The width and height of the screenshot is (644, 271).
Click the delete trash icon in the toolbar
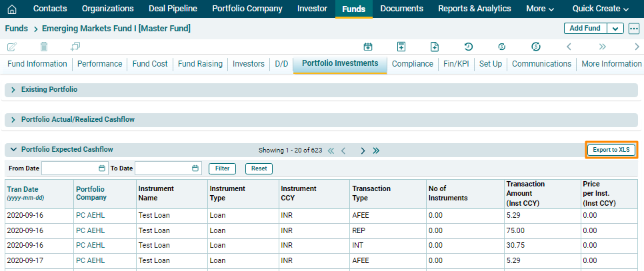tap(44, 47)
